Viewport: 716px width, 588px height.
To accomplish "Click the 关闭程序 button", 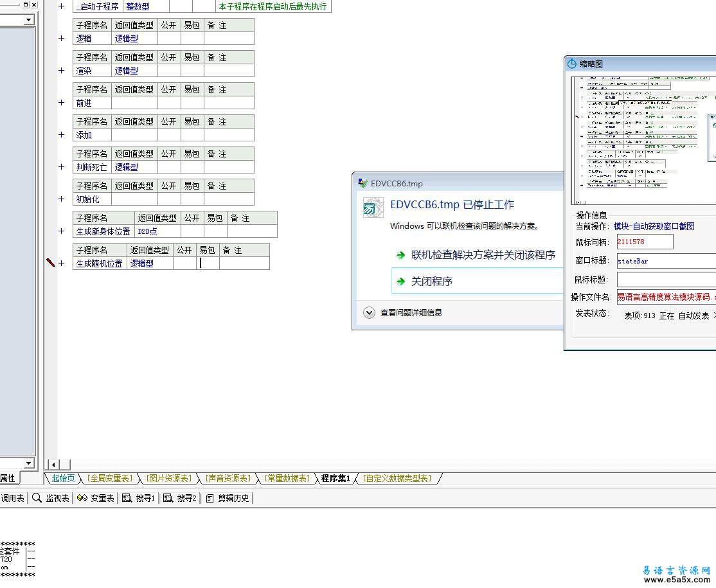I will click(478, 281).
